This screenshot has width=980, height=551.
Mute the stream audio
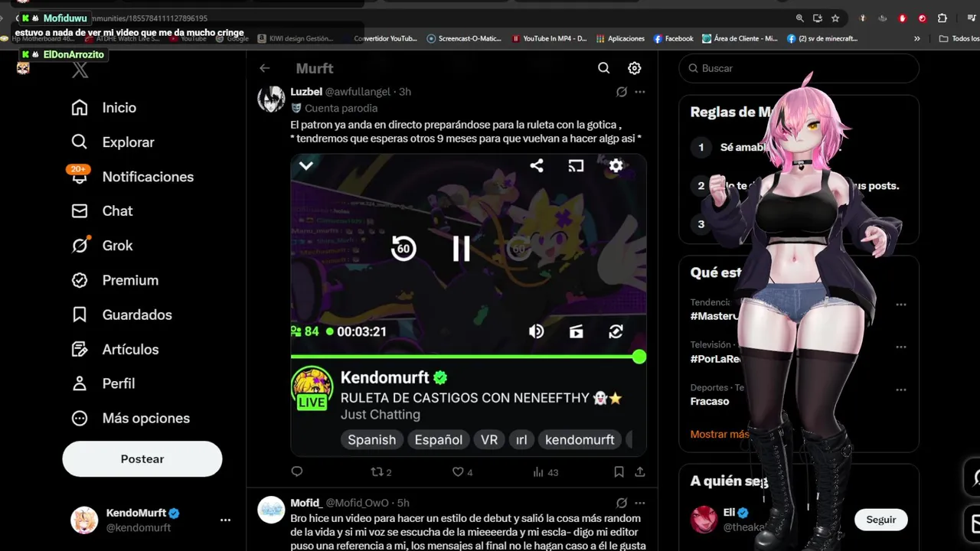point(537,331)
